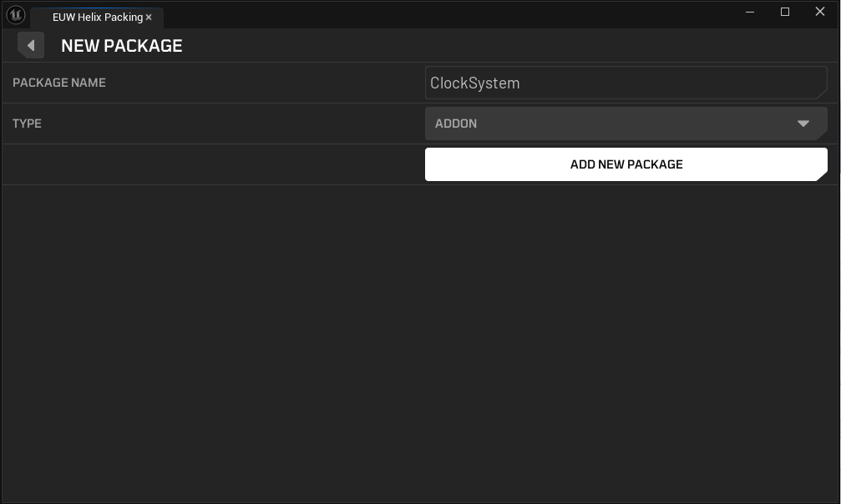
Task: Click the PACKAGE NAME label
Action: click(59, 83)
